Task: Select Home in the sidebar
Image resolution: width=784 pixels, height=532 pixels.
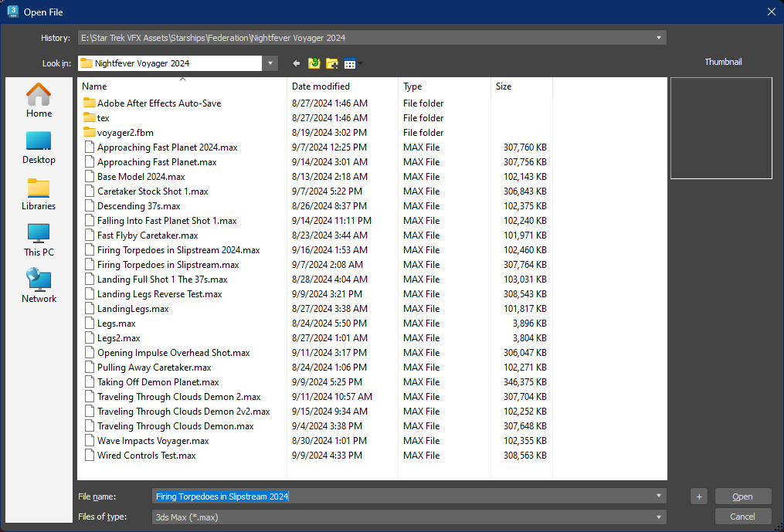Action: (x=38, y=99)
